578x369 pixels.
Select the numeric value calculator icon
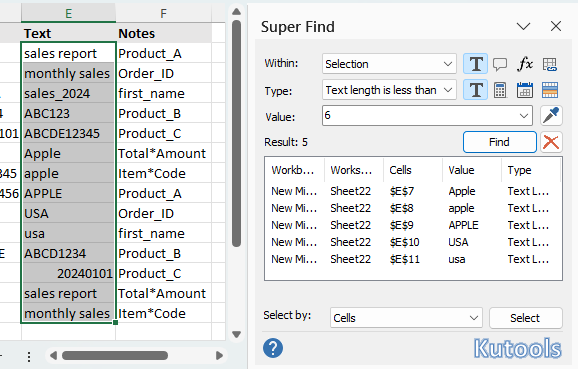[500, 90]
